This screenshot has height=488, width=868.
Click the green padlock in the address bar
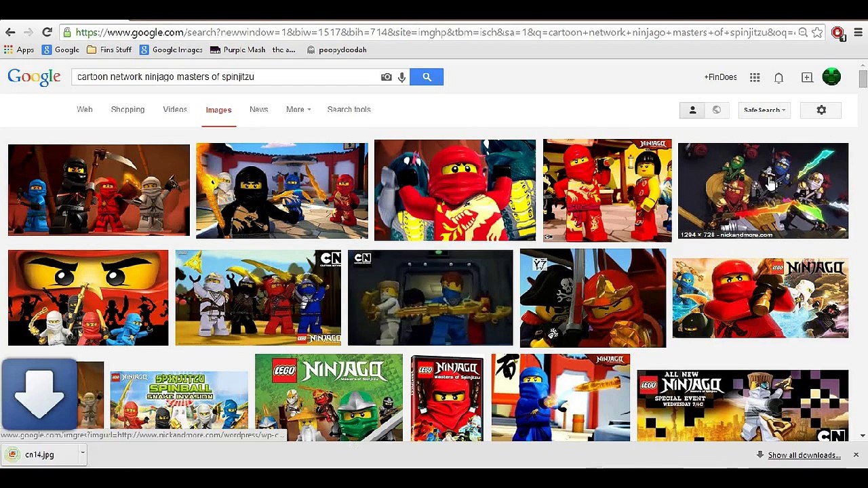pos(66,32)
